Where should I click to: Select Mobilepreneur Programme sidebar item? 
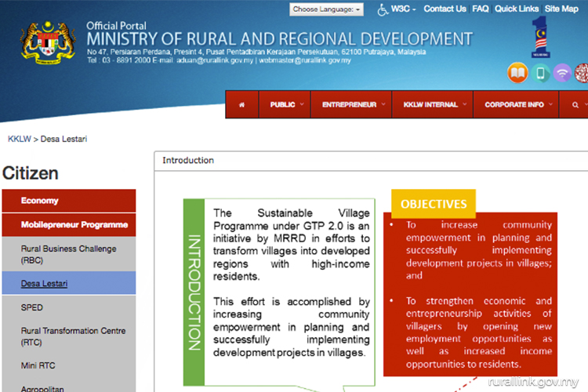coord(69,225)
